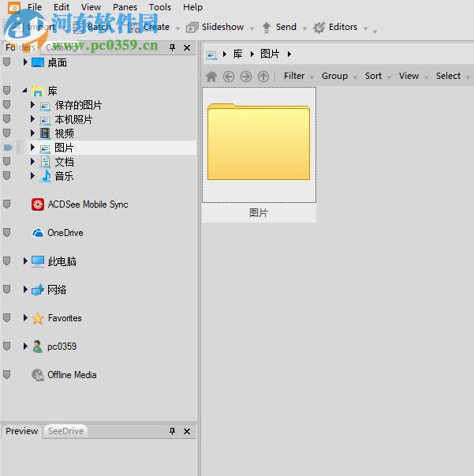
Task: Expand the 保存的图片 tree node
Action: click(32, 105)
